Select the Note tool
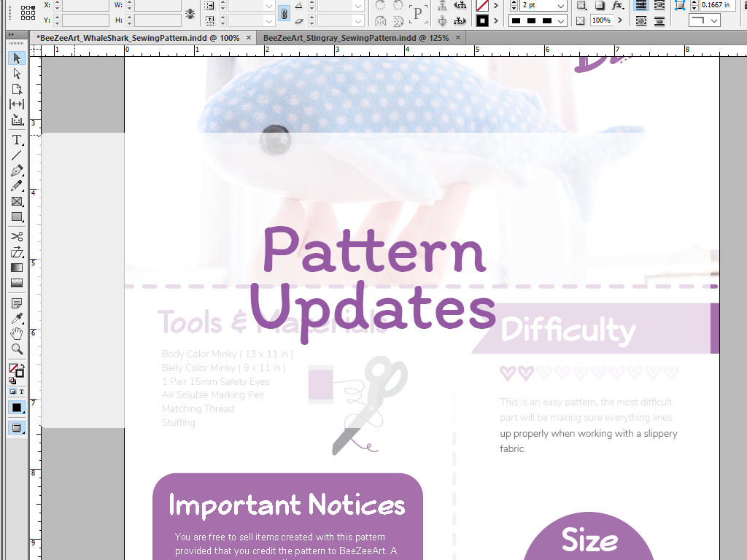The height and width of the screenshot is (560, 747). click(17, 303)
